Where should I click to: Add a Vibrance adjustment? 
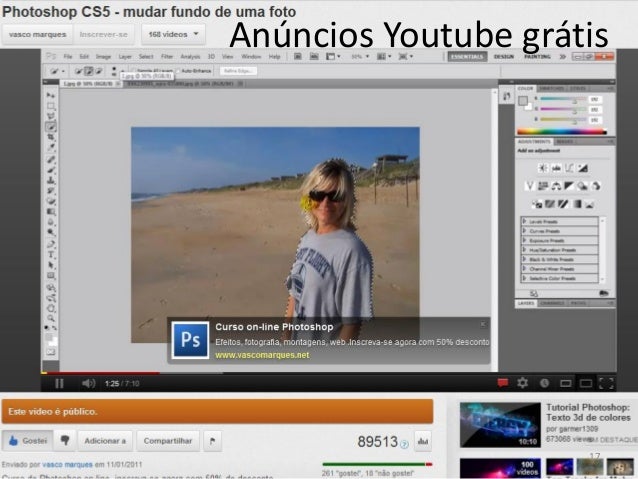(x=529, y=186)
